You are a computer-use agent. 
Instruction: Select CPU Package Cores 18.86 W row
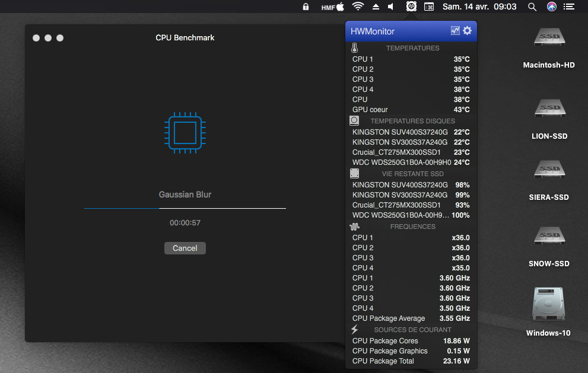411,341
